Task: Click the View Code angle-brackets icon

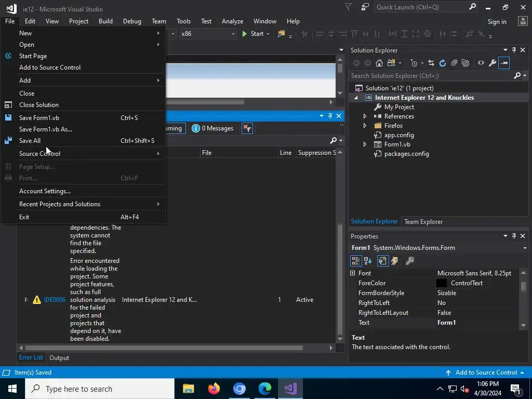Action: coord(481,63)
